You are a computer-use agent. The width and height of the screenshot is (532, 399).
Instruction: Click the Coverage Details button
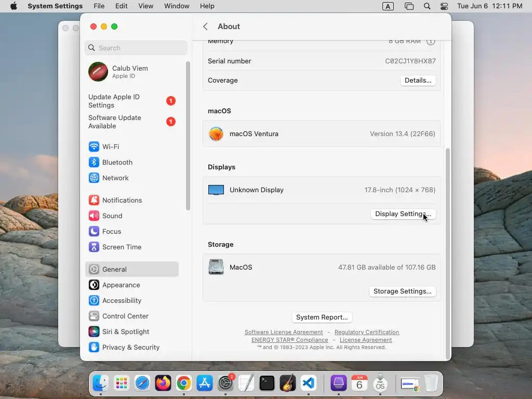coord(418,81)
